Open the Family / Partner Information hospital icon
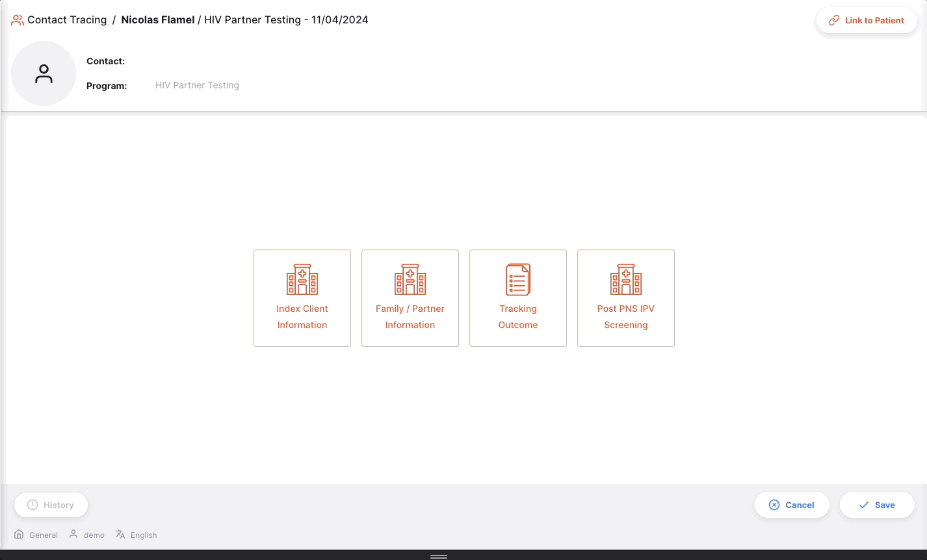Viewport: 927px width, 560px height. [x=410, y=279]
